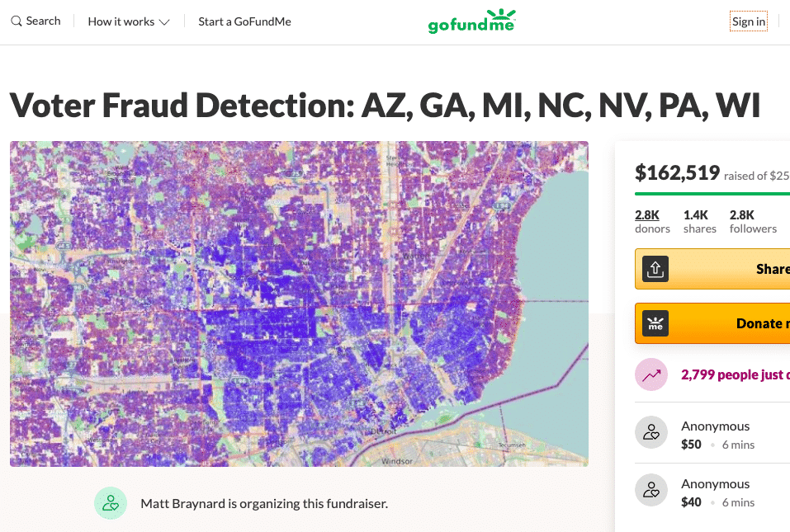
Task: Click the 2,799 people just donated text
Action: (735, 375)
